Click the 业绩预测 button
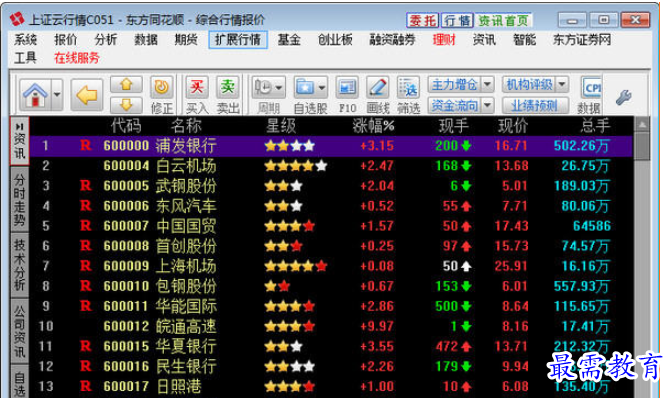This screenshot has height=398, width=671. [535, 105]
